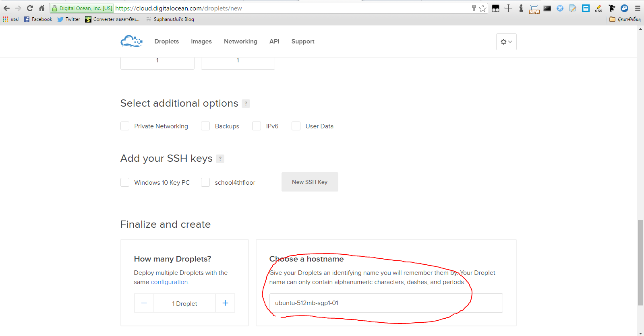The image size is (644, 336).
Task: Click the blue window-frame extension icon
Action: [586, 8]
